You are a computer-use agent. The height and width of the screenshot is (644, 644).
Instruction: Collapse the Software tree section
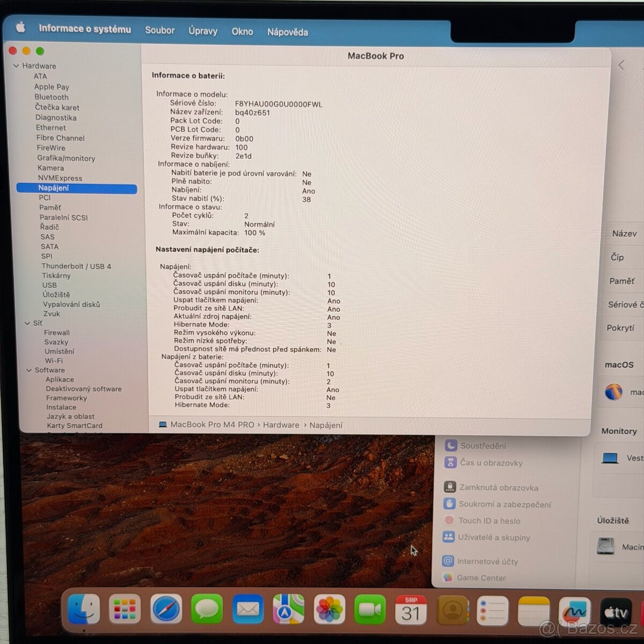coord(29,370)
